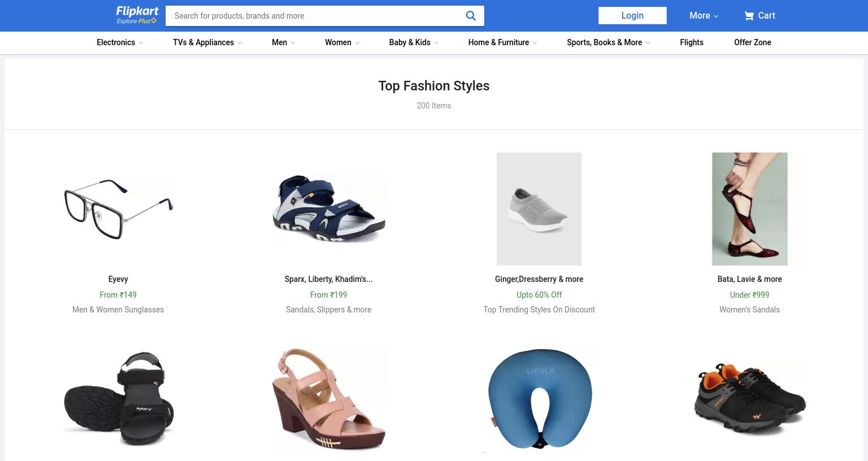Viewport: 868px width, 461px height.
Task: Click the shopping cart icon
Action: tap(749, 16)
